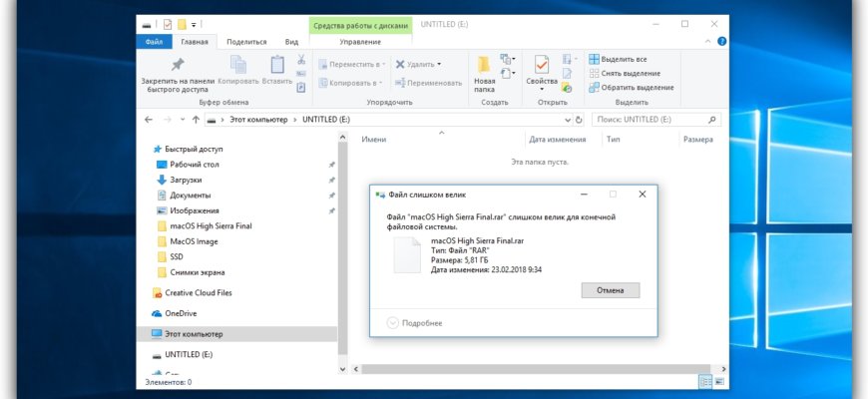Open the Copy to (Копировать в) dropdown
The height and width of the screenshot is (399, 868).
[x=351, y=83]
